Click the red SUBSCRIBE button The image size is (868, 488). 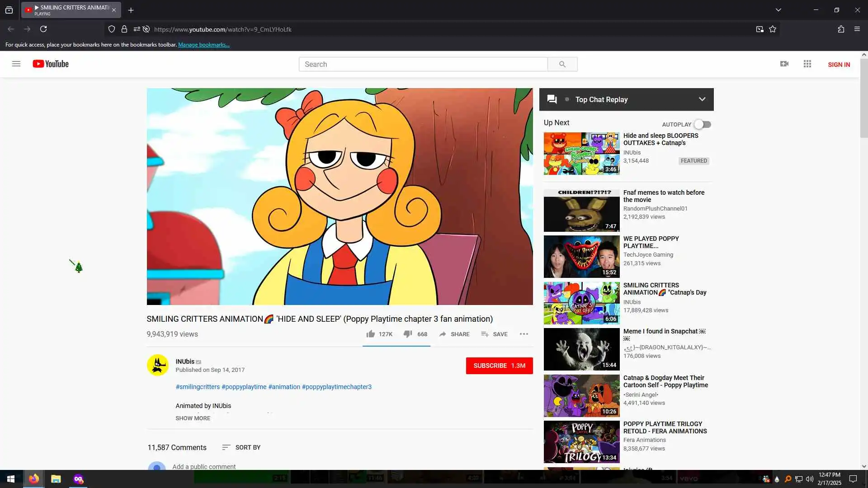(x=499, y=366)
